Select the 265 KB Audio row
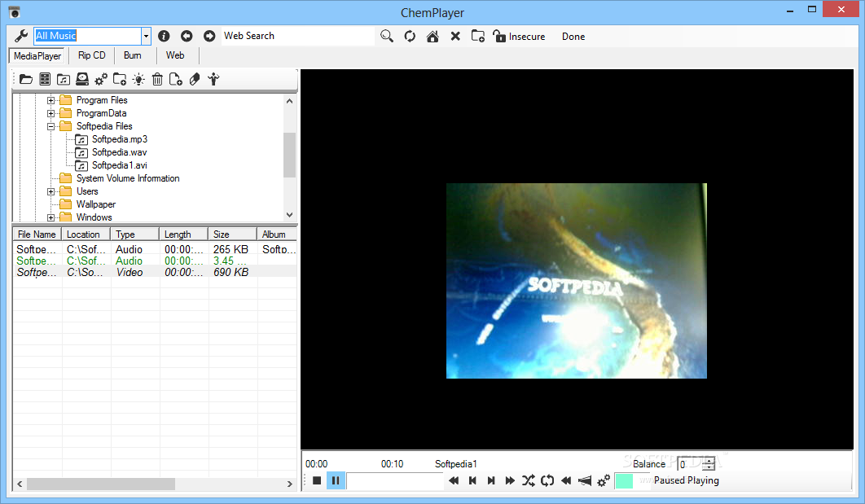The image size is (865, 504). pyautogui.click(x=155, y=250)
